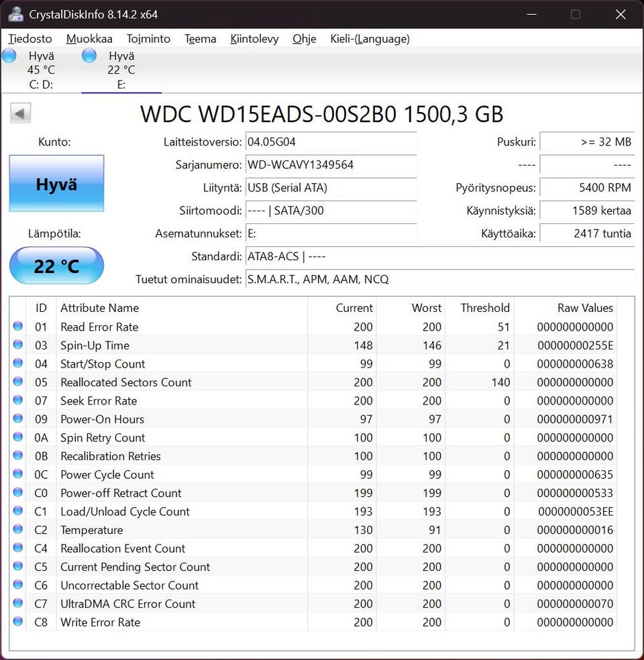
Task: Click the 22 °C temperature button
Action: point(56,266)
